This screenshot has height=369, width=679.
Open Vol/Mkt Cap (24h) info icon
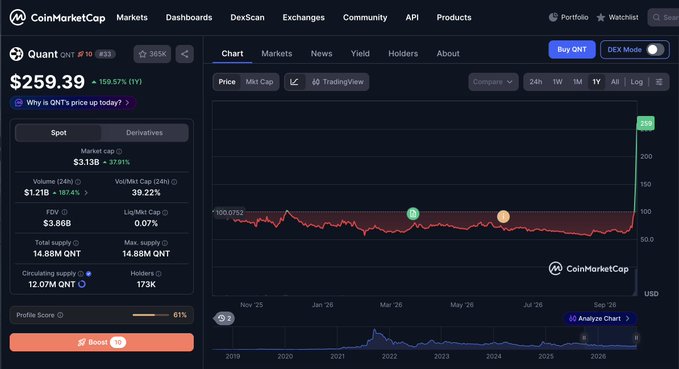174,182
